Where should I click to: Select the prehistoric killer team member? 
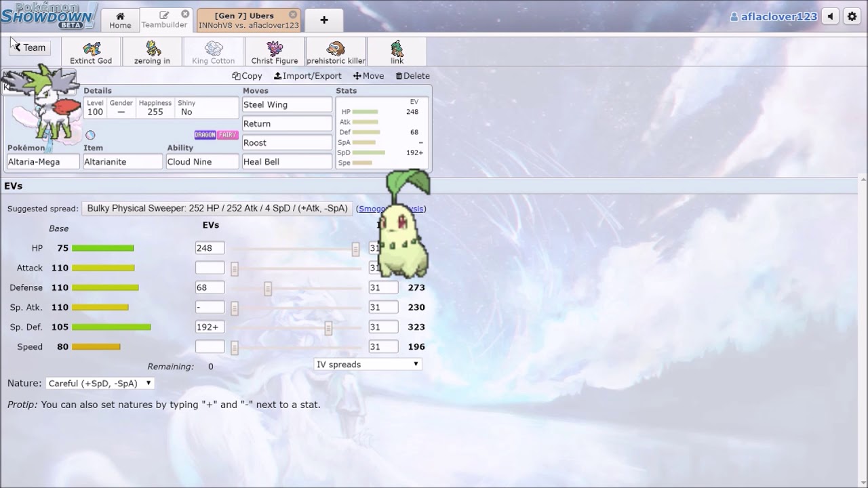coord(336,52)
